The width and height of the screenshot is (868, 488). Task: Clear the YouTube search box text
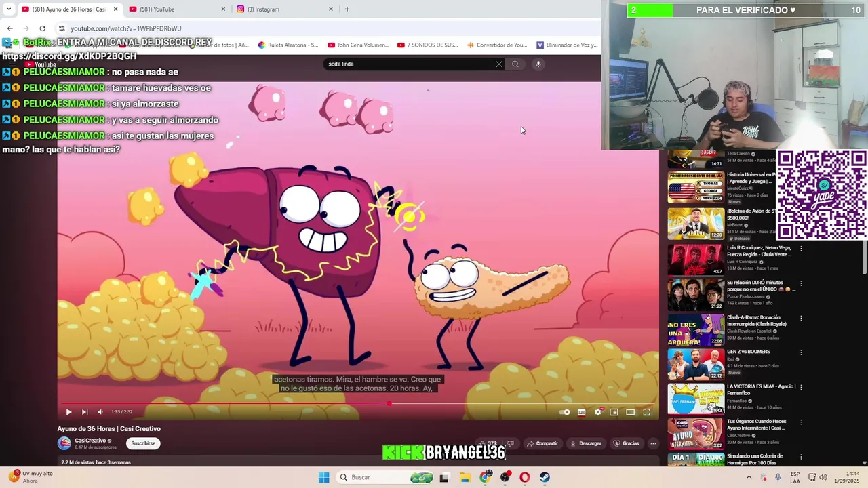pos(499,64)
